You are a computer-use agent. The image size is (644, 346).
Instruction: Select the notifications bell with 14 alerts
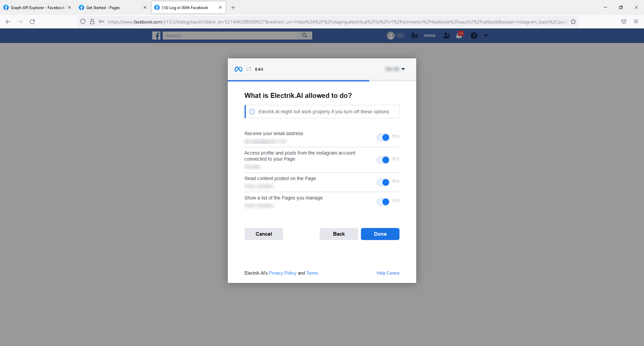459,35
